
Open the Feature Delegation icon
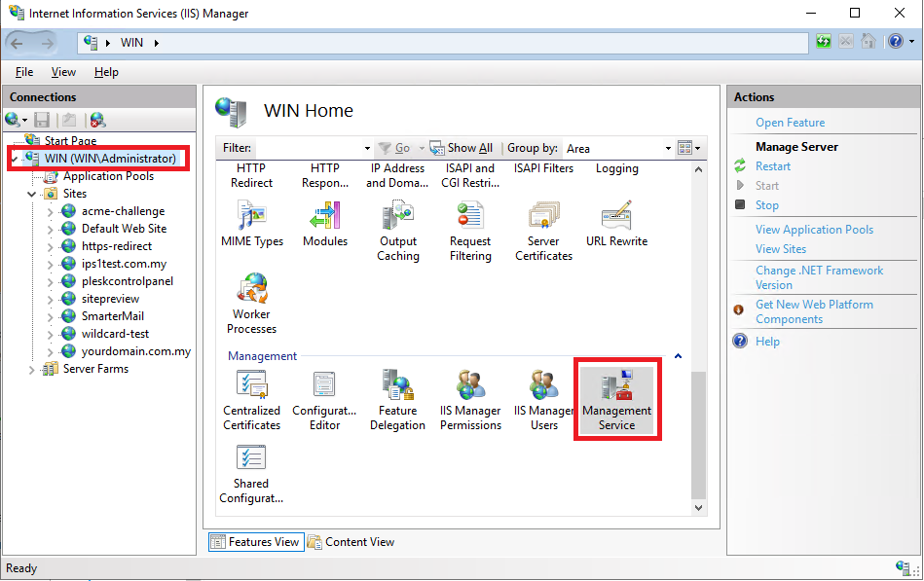click(x=397, y=400)
